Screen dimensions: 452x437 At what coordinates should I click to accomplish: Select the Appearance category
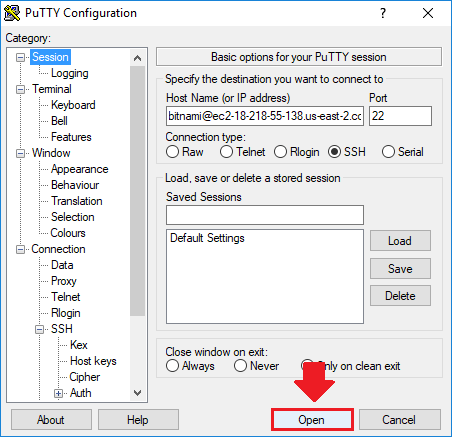coord(80,169)
